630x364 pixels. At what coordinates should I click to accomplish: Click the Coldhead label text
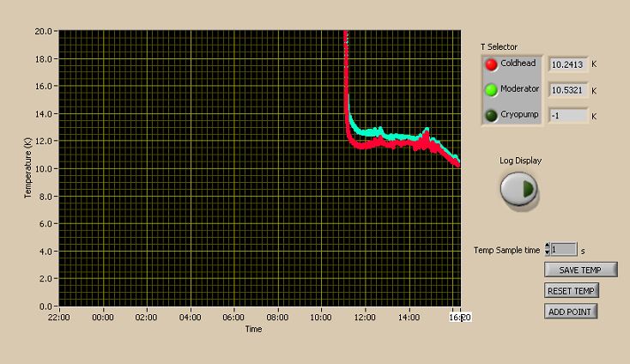[518, 63]
